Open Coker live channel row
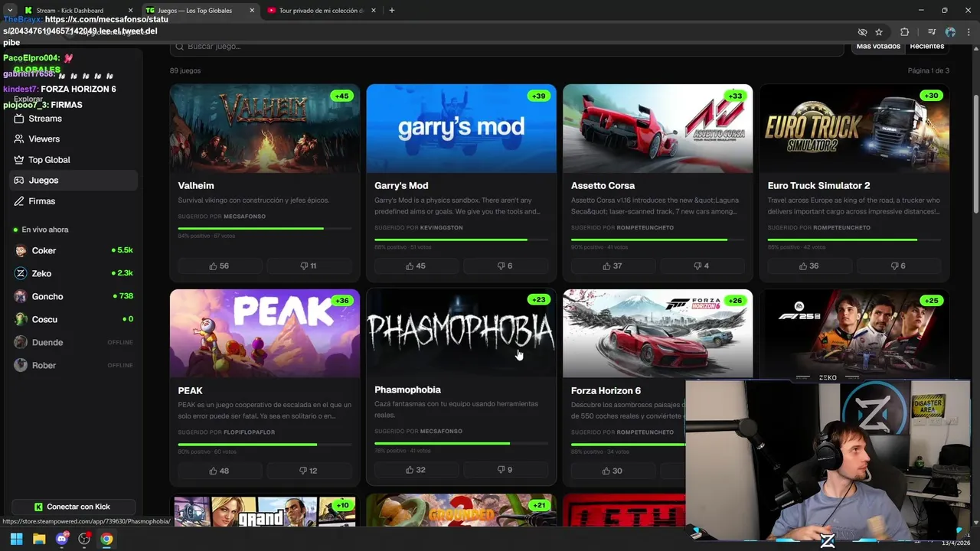The image size is (980, 551). click(x=73, y=250)
